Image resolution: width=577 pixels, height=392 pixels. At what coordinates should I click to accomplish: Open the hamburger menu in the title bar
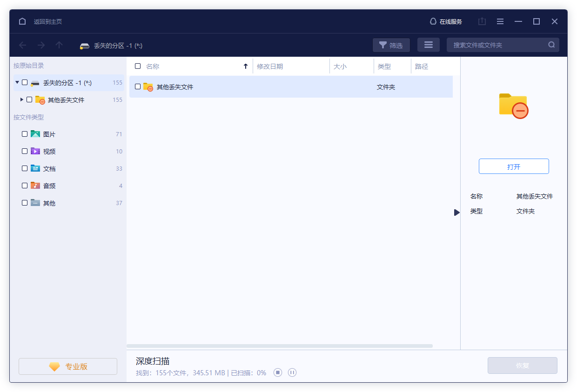pyautogui.click(x=500, y=21)
